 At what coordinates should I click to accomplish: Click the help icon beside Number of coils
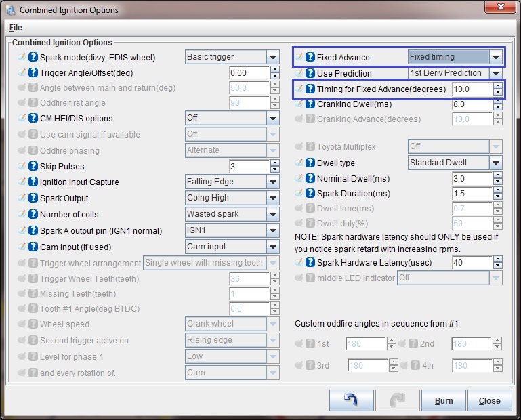click(x=33, y=215)
